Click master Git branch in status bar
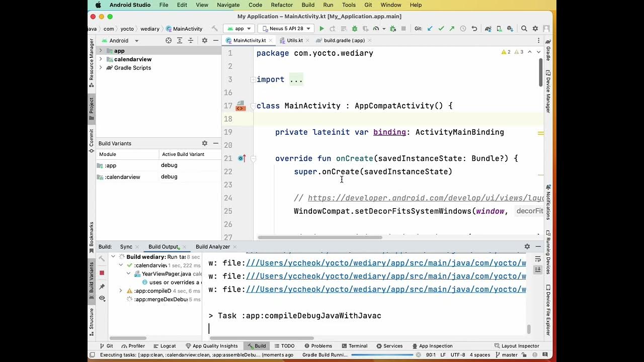This screenshot has width=644, height=362. tap(506, 355)
